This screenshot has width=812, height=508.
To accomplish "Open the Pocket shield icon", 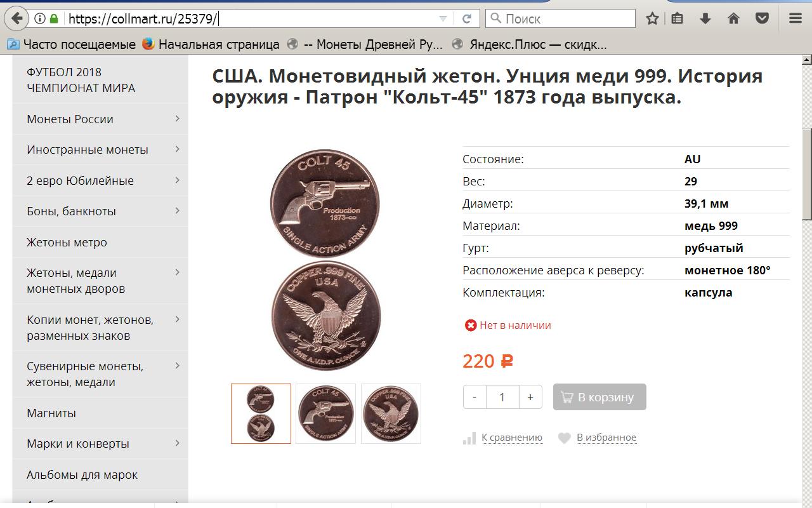I will click(763, 18).
